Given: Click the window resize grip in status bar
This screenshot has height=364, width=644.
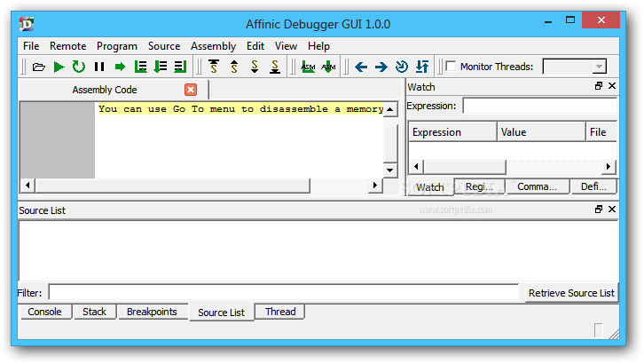Looking at the screenshot, I should pyautogui.click(x=614, y=334).
